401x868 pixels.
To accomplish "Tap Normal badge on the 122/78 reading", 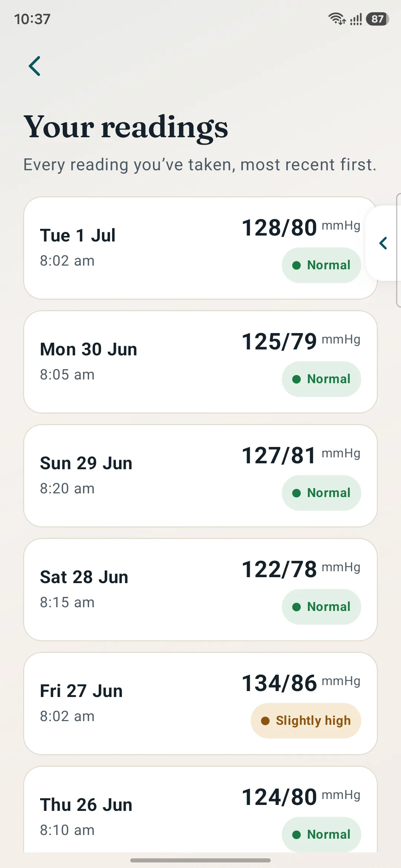I will click(x=322, y=607).
